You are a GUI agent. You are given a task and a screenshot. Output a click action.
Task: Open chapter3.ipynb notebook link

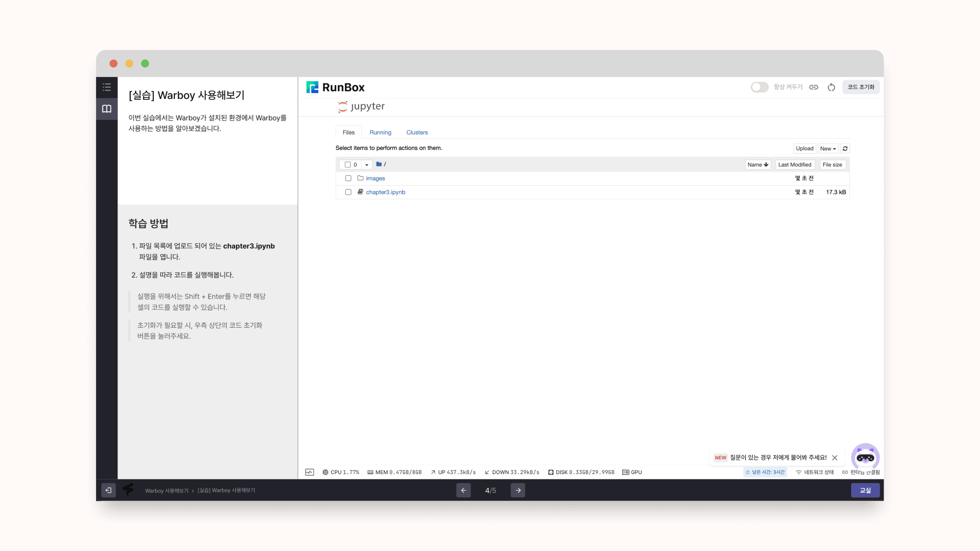click(386, 192)
